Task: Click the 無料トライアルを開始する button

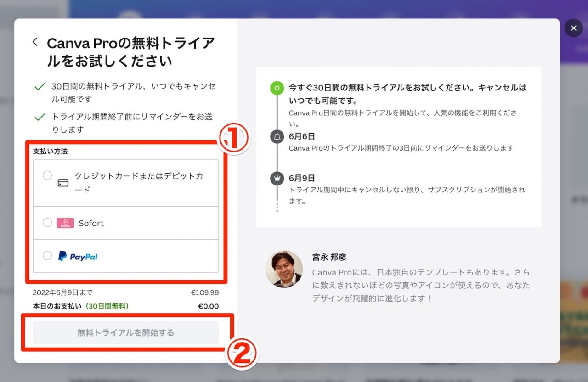Action: click(x=126, y=332)
